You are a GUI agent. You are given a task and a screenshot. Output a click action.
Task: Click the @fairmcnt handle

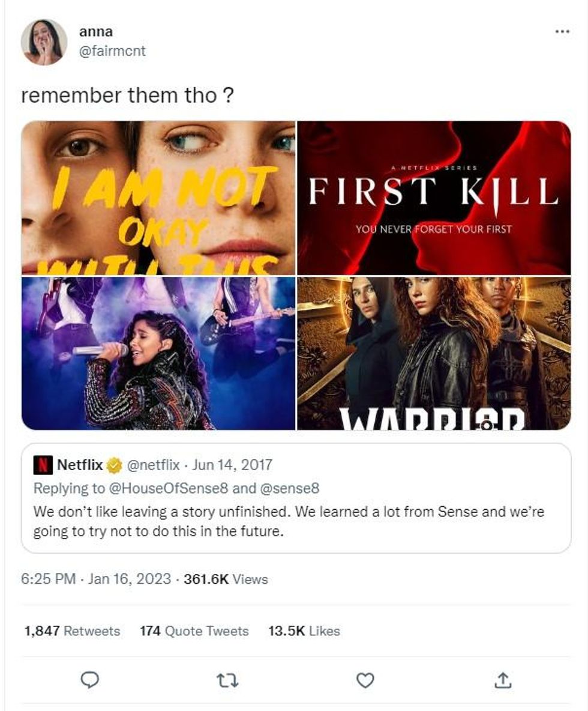pos(112,51)
